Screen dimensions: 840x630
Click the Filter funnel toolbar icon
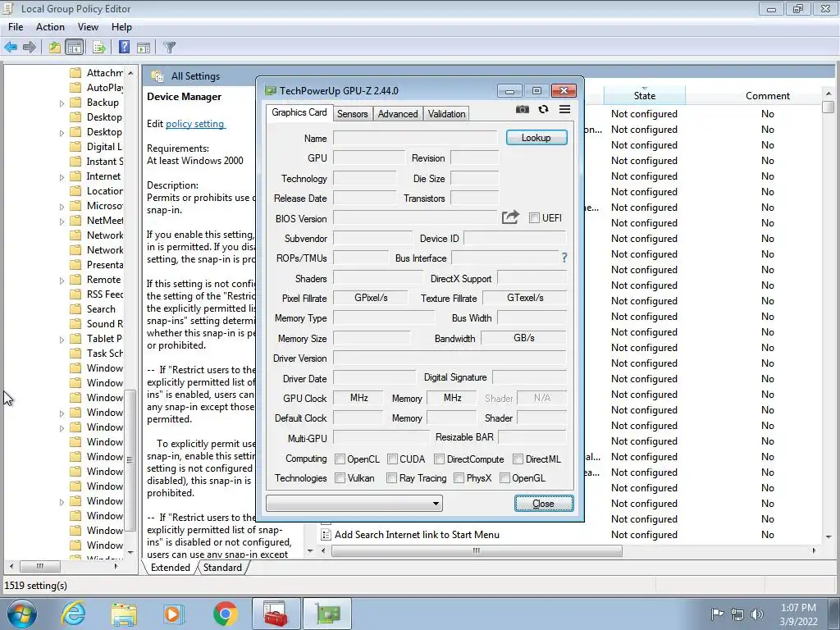[x=169, y=48]
